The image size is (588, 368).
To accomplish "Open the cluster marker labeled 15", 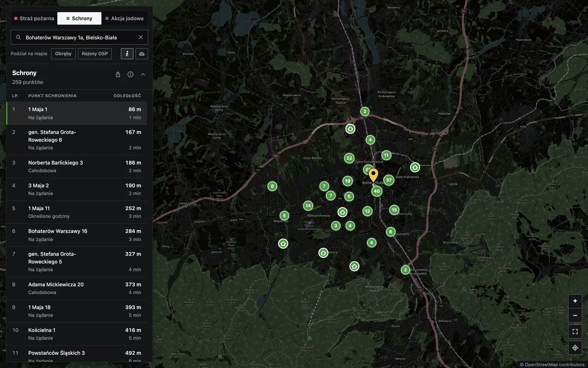I will (x=394, y=210).
